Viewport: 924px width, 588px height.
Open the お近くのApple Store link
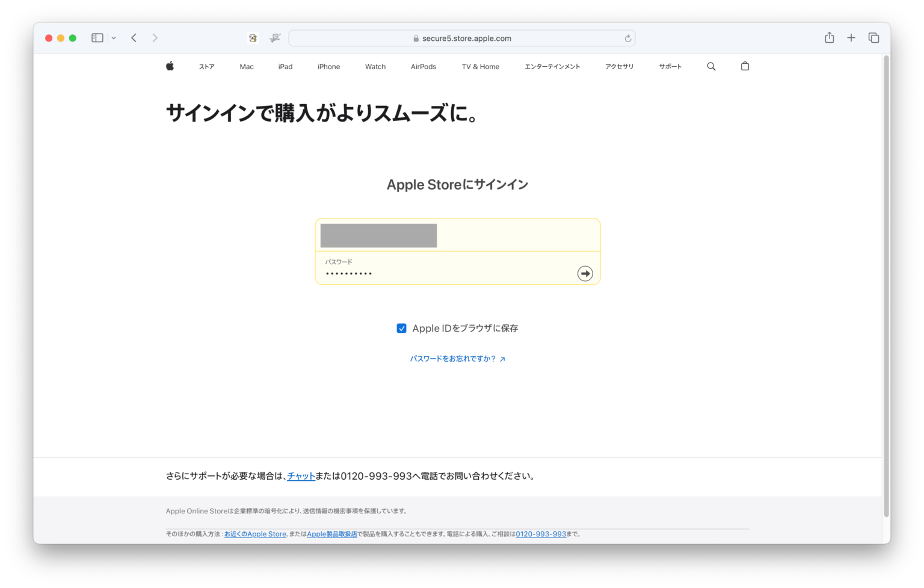point(255,534)
